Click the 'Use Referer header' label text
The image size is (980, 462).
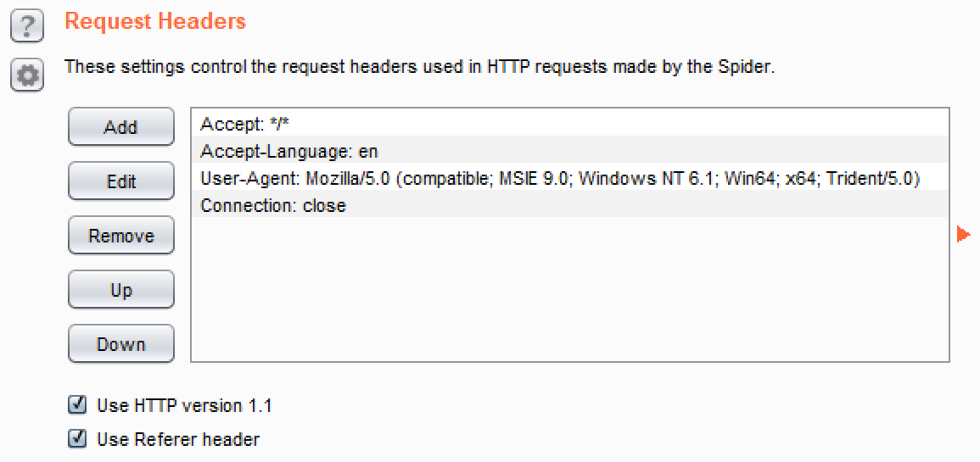(x=178, y=439)
